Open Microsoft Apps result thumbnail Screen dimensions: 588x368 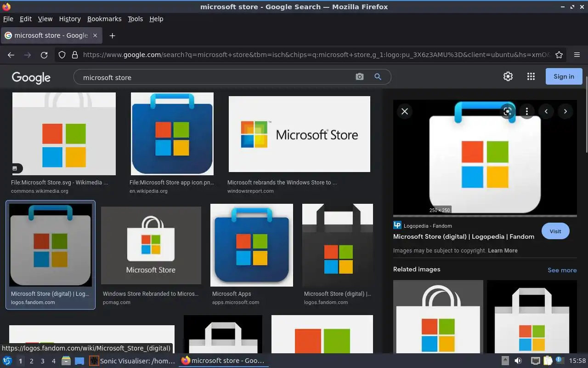pos(252,245)
